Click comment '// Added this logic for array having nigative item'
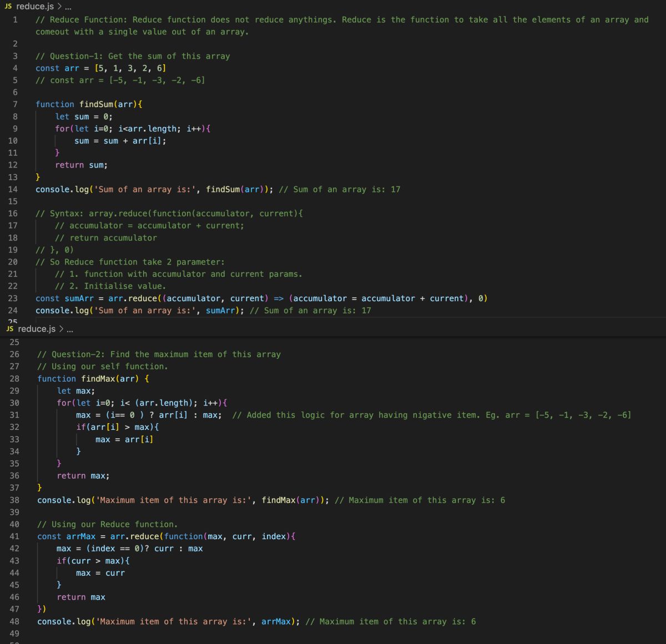Screen dimensions: 666x644 (x=356, y=415)
